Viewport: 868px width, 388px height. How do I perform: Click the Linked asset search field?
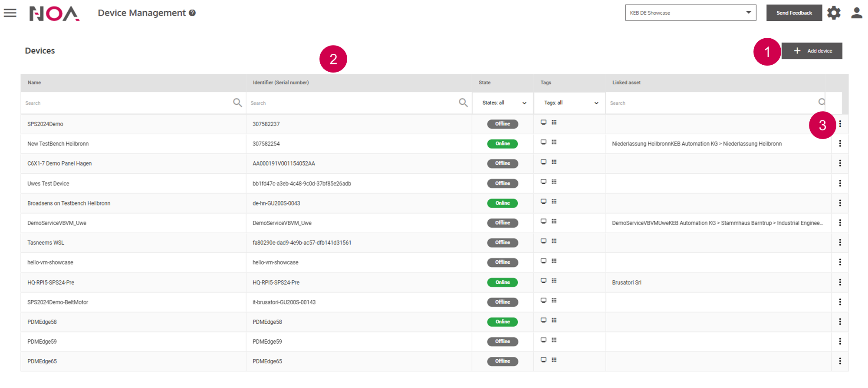click(712, 103)
